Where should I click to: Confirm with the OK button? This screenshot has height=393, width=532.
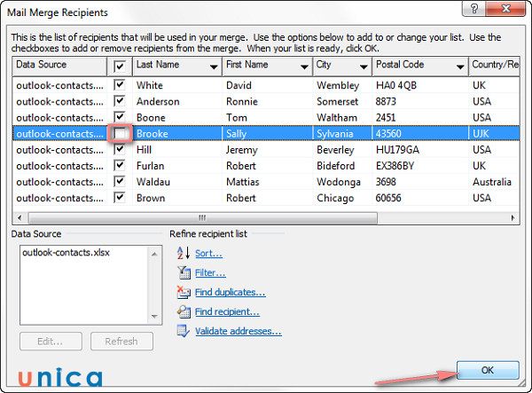(488, 370)
